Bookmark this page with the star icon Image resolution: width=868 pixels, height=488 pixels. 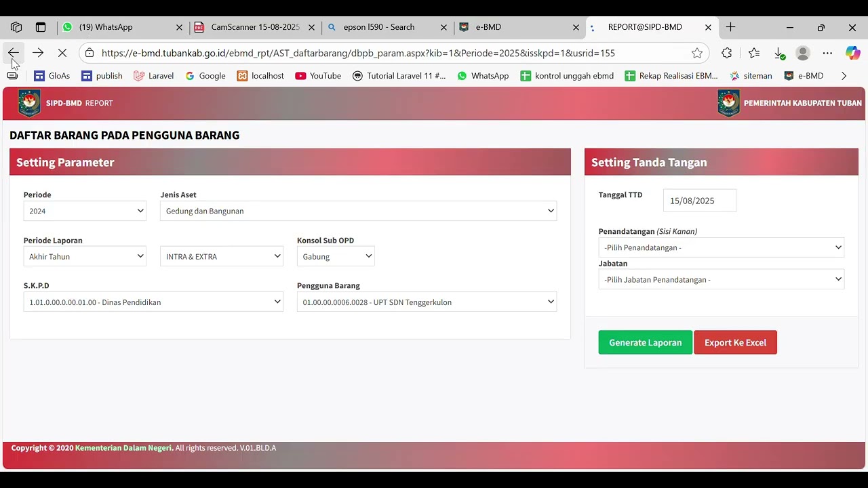[697, 53]
